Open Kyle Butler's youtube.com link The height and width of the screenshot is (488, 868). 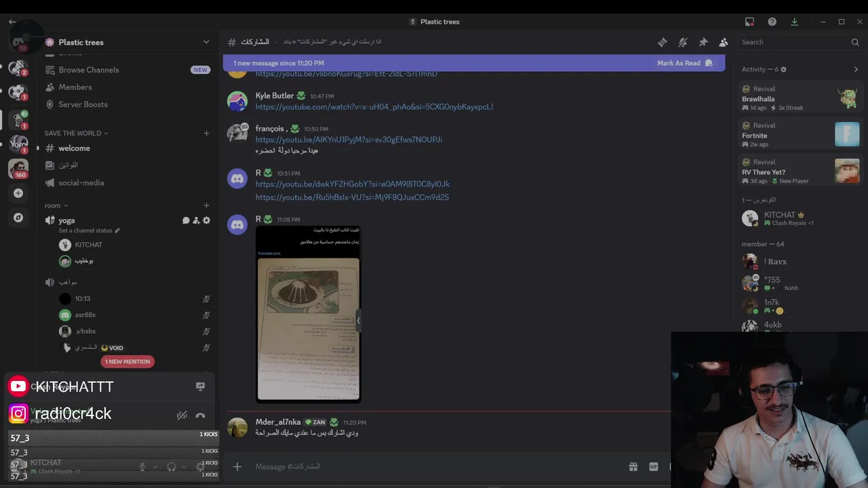[x=374, y=107]
